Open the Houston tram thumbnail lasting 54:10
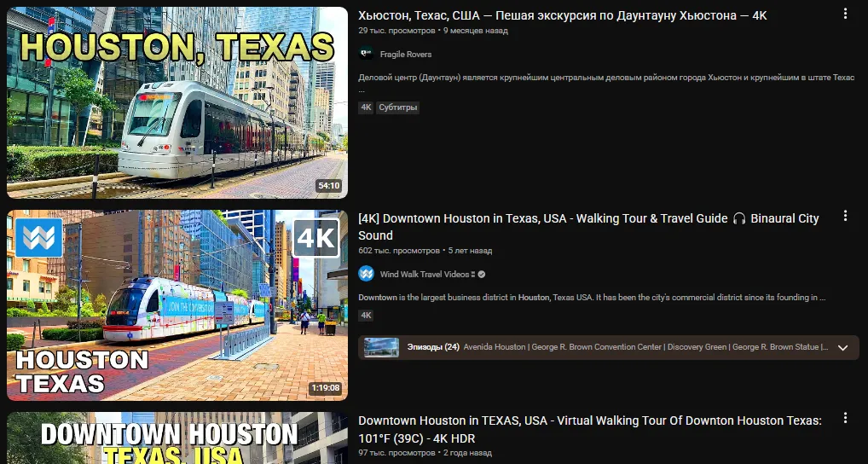Image resolution: width=868 pixels, height=464 pixels. click(177, 102)
